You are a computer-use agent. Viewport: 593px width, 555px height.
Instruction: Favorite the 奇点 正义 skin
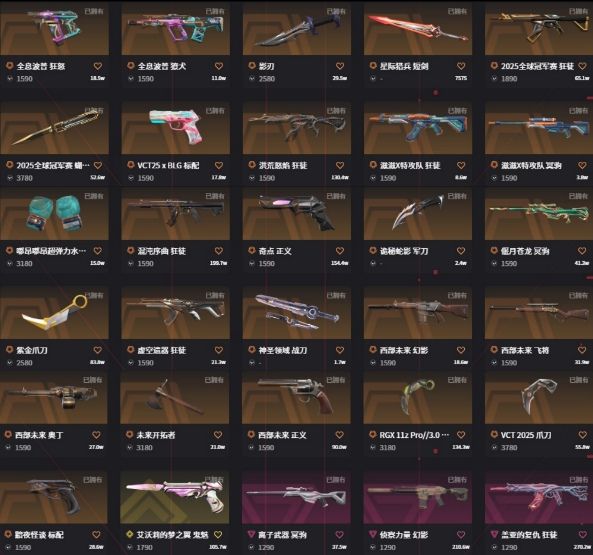[x=340, y=251]
